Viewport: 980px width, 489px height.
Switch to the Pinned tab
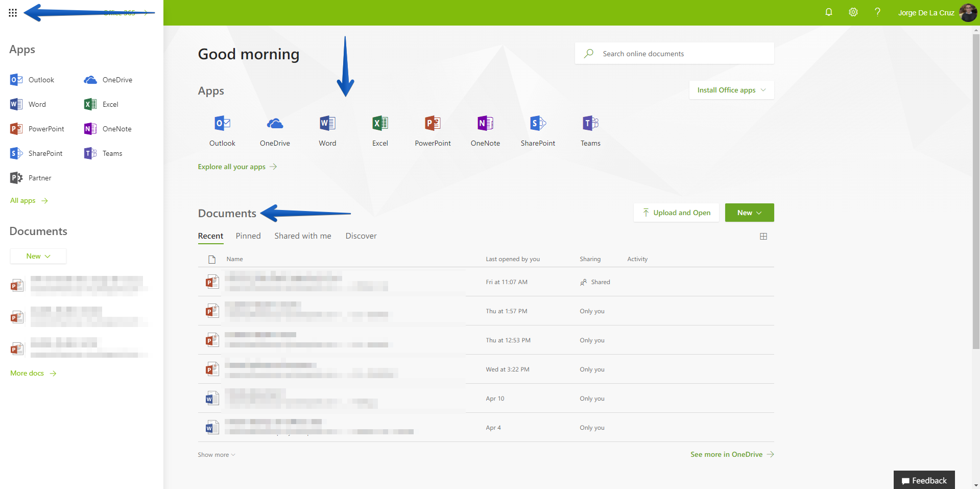tap(248, 236)
